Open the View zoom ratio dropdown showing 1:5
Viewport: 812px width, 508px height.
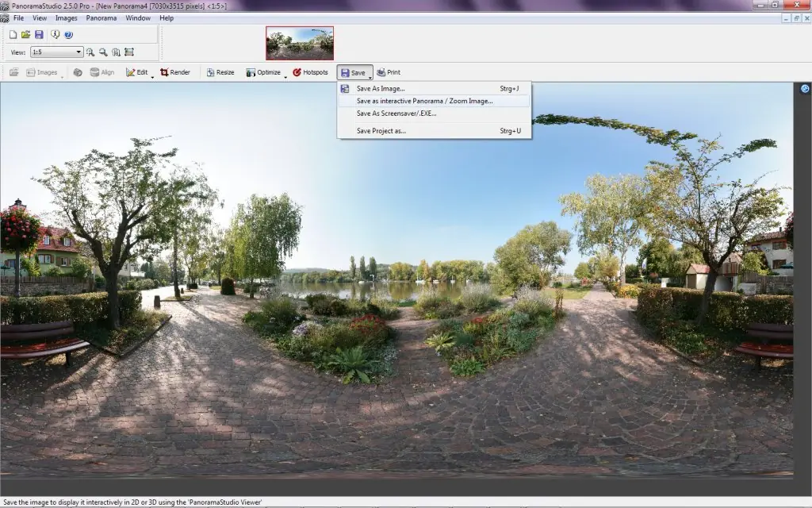click(x=56, y=52)
